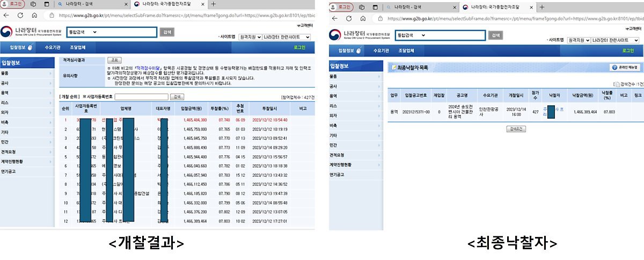This screenshot has height=260, width=644.
Task: Open the 입찰정보 menu in the left window
Action: (x=17, y=47)
